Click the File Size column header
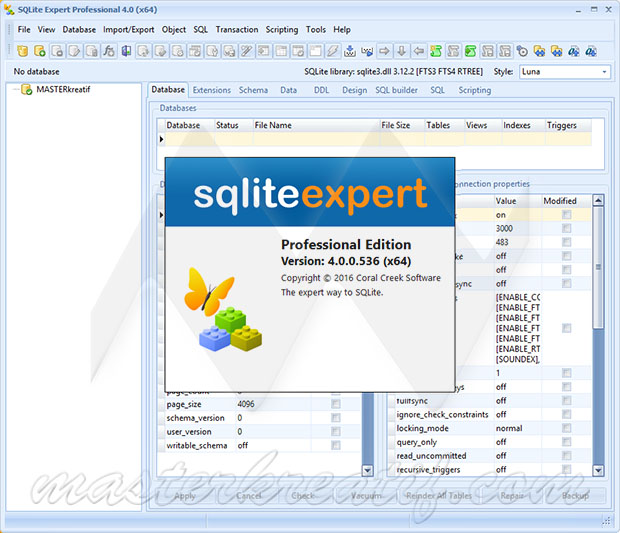The width and height of the screenshot is (620, 533). [x=402, y=125]
